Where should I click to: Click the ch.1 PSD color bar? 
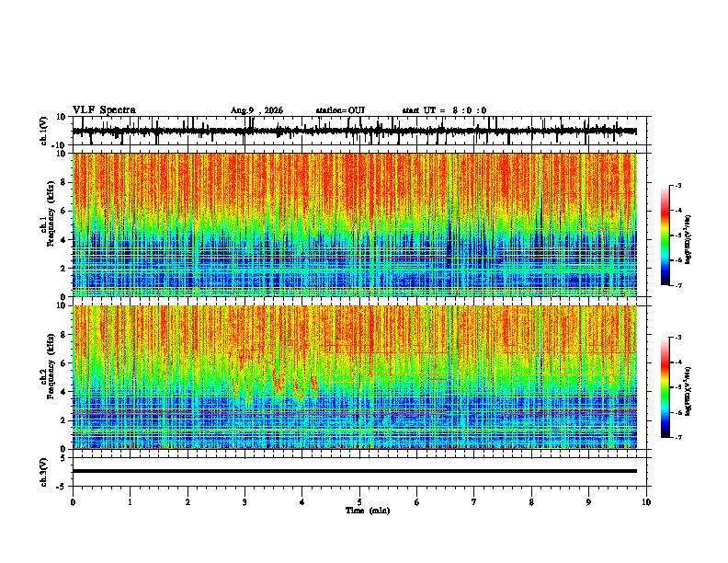pyautogui.click(x=665, y=236)
